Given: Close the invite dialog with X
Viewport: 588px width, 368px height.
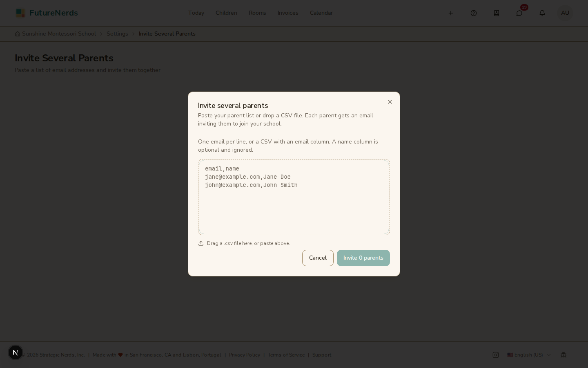Looking at the screenshot, I should click(390, 102).
